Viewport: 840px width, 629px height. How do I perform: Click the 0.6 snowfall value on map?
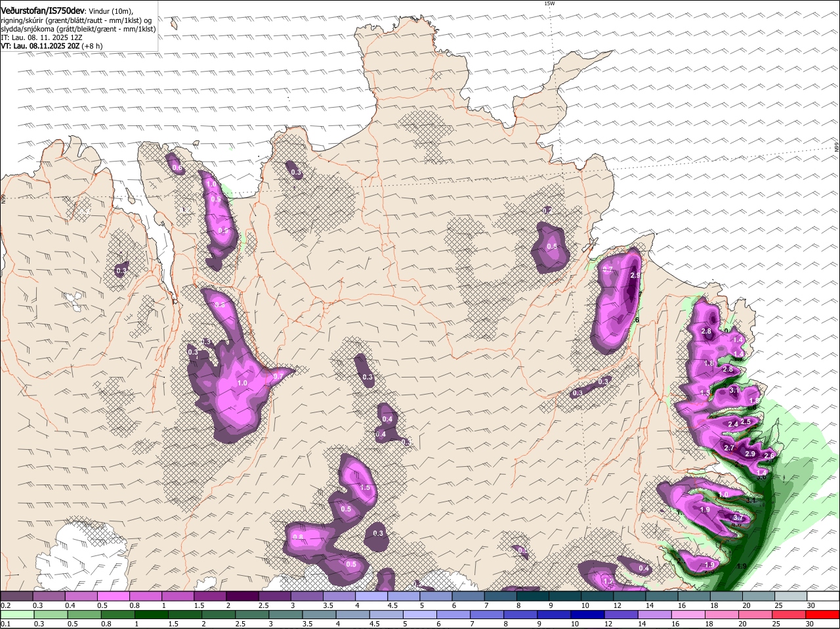[x=177, y=167]
